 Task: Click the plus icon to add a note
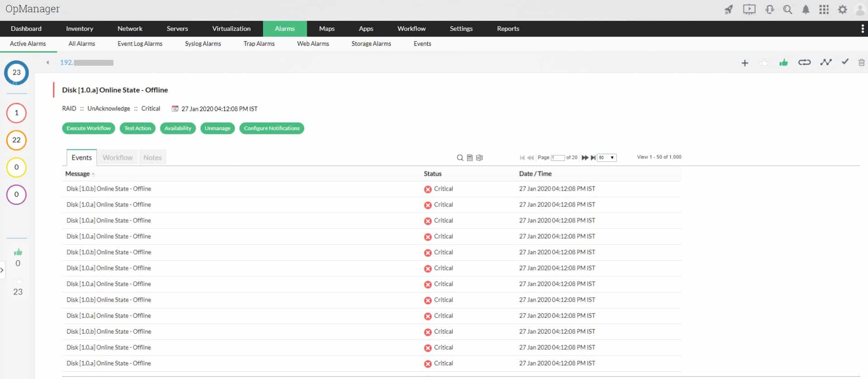[745, 63]
